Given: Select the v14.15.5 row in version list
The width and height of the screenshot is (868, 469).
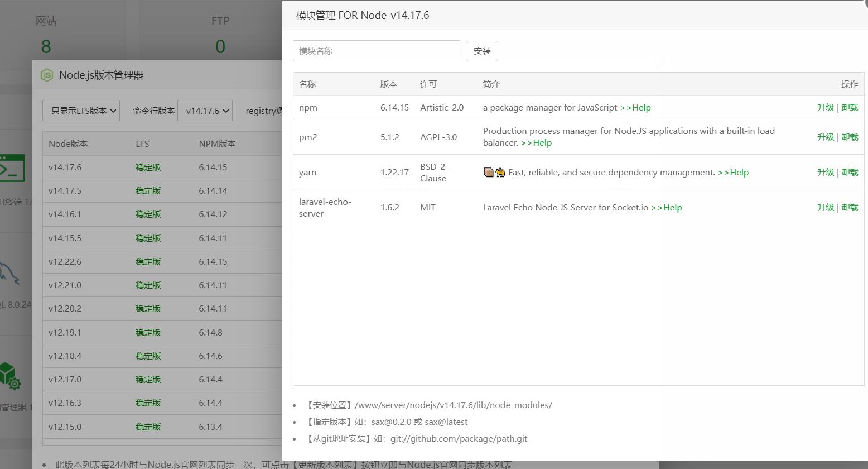Looking at the screenshot, I should (x=162, y=238).
